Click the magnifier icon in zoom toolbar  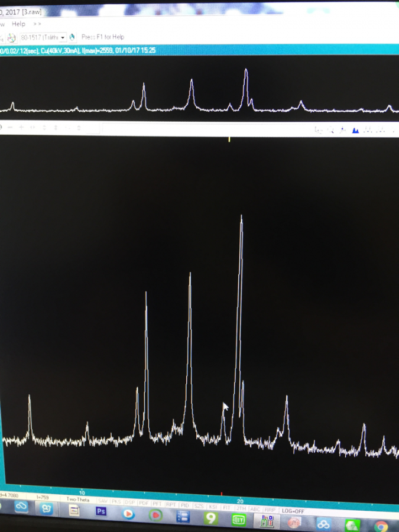[x=331, y=129]
